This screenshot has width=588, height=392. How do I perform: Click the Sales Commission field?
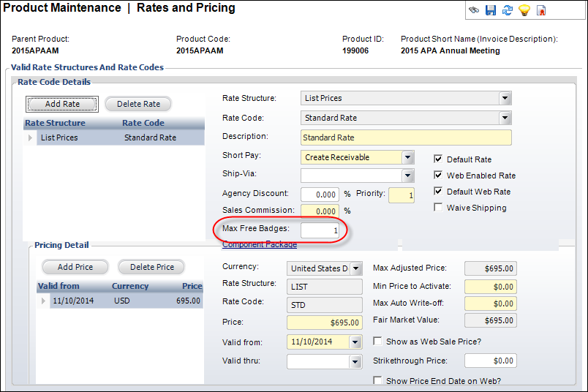tap(320, 211)
